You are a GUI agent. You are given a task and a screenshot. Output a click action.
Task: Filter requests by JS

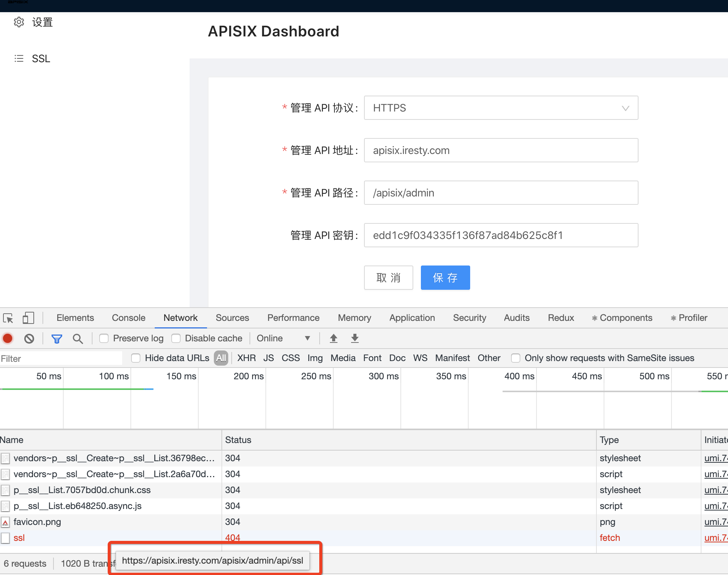[x=268, y=358]
